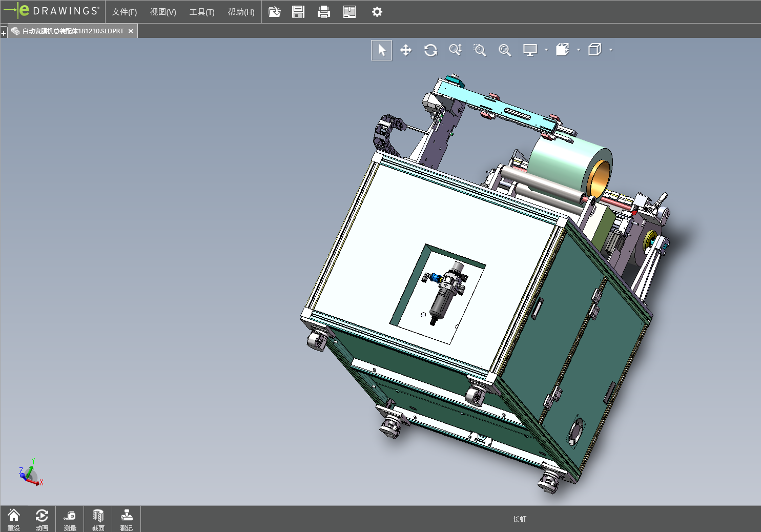Image resolution: width=761 pixels, height=532 pixels.
Task: Save the document with the floppy disk icon
Action: (298, 12)
